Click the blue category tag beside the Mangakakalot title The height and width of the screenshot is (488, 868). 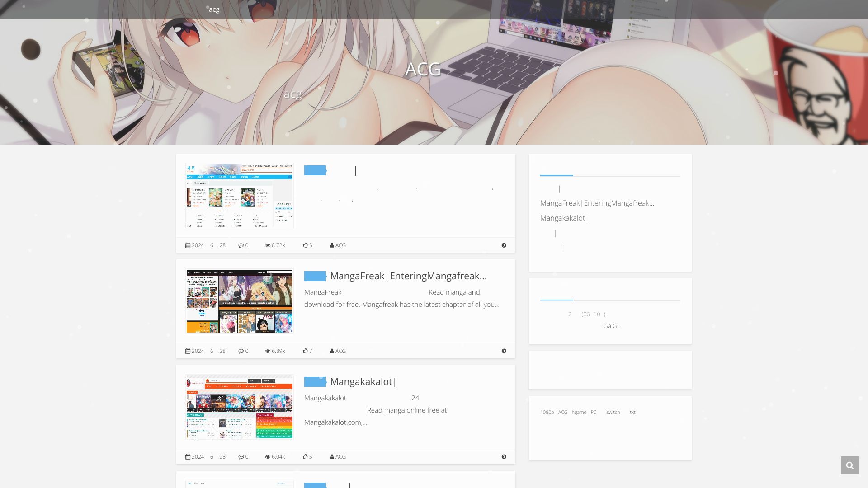click(315, 382)
